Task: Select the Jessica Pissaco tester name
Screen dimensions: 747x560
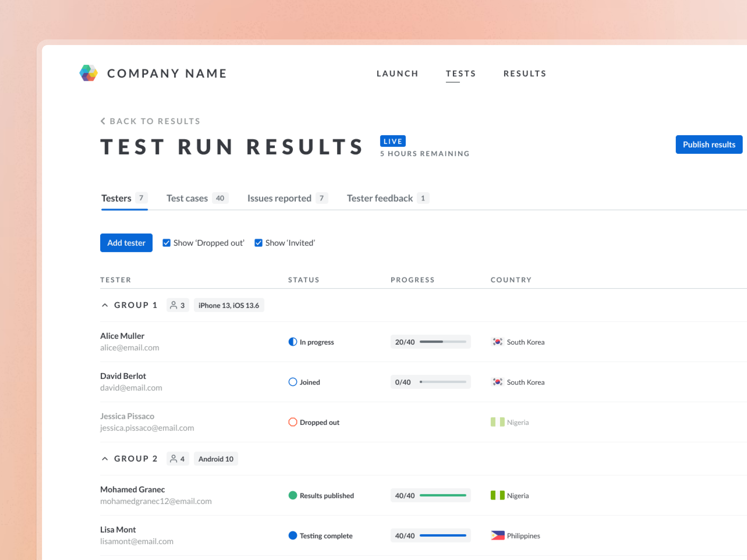Action: click(127, 416)
